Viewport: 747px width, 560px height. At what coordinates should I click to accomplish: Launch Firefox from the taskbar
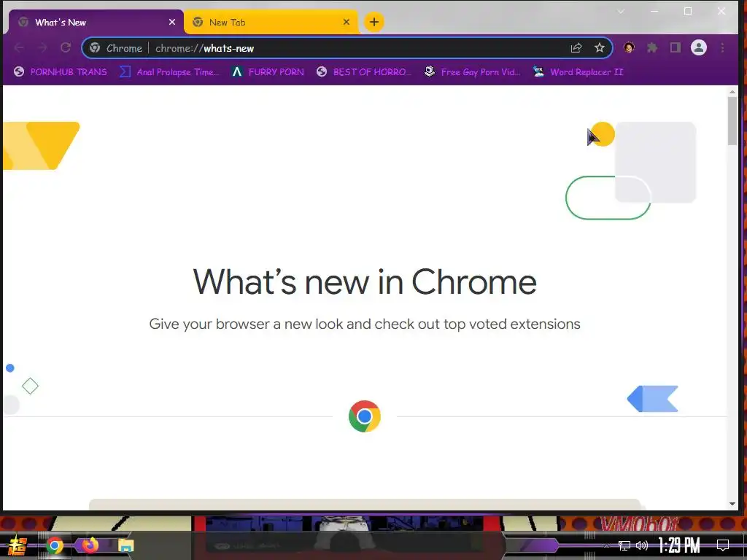pyautogui.click(x=90, y=545)
